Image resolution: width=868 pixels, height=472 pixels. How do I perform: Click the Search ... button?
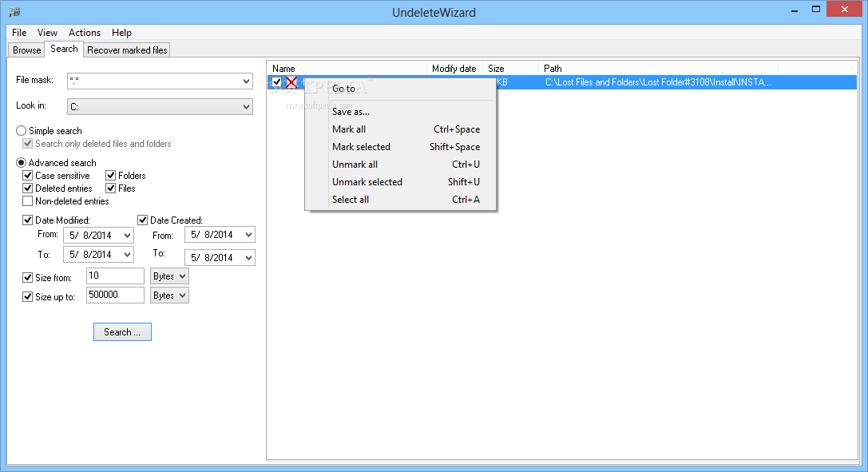click(122, 332)
